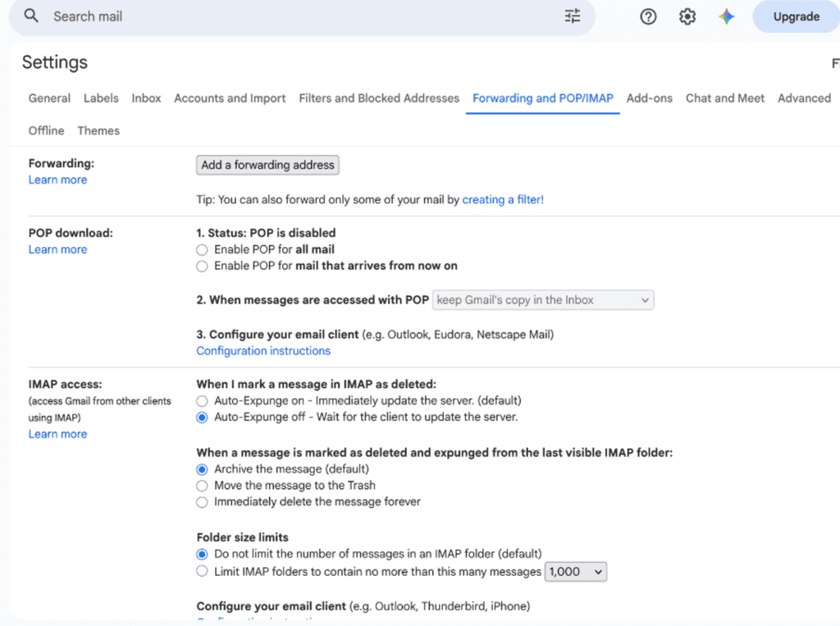Screen dimensions: 840x626
Task: Open search filter options icon
Action: click(572, 16)
